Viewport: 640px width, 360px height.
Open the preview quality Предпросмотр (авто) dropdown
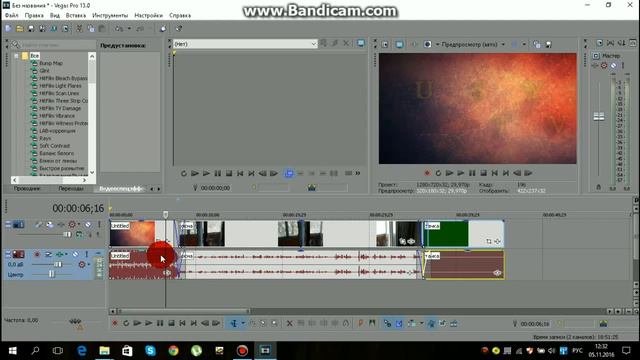(x=473, y=44)
